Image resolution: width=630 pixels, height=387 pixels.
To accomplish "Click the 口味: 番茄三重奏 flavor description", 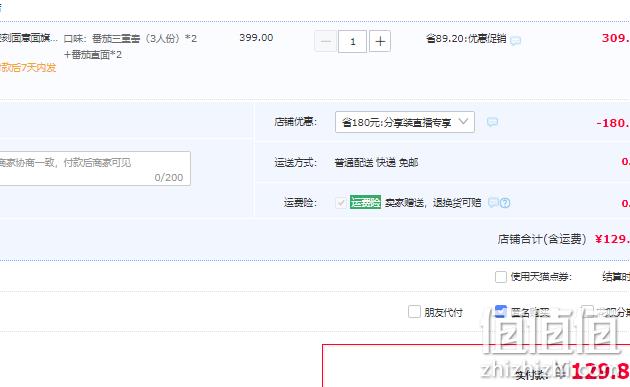I will [x=131, y=47].
